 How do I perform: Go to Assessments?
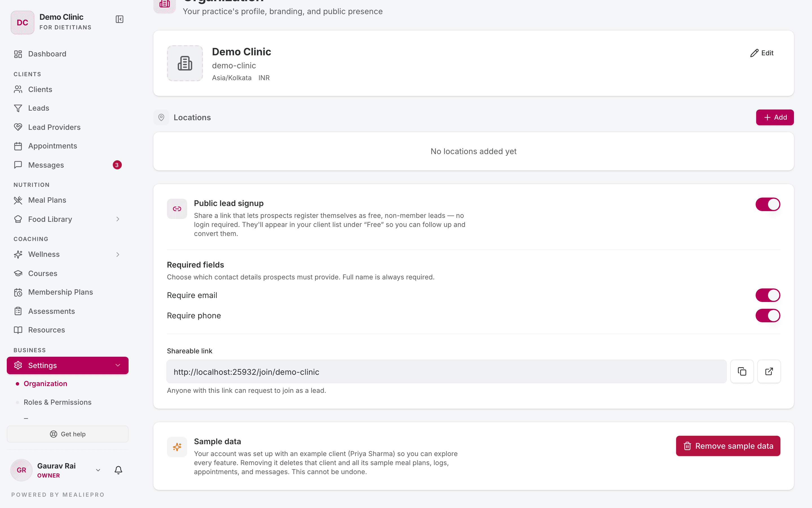(67, 311)
